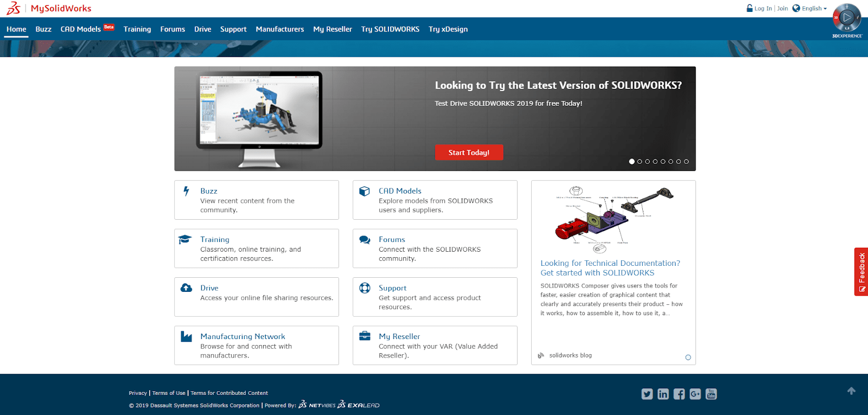This screenshot has height=415, width=868.
Task: Click the globe language icon
Action: [x=796, y=8]
